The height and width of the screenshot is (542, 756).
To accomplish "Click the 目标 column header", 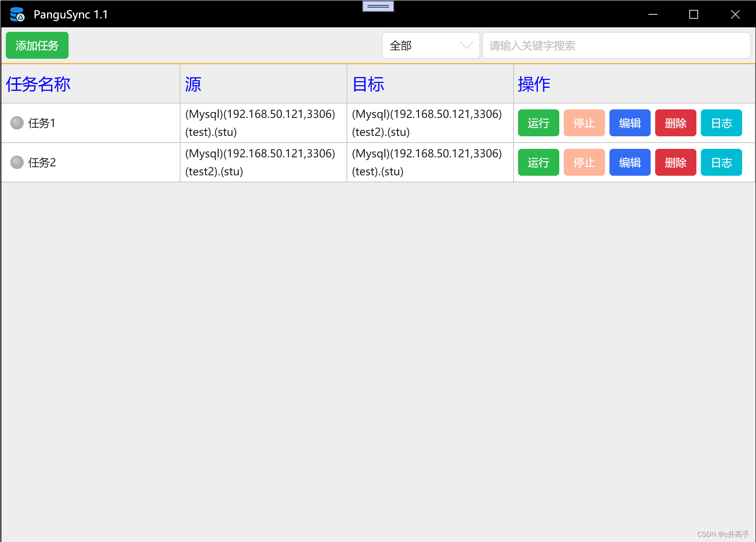I will tap(430, 84).
